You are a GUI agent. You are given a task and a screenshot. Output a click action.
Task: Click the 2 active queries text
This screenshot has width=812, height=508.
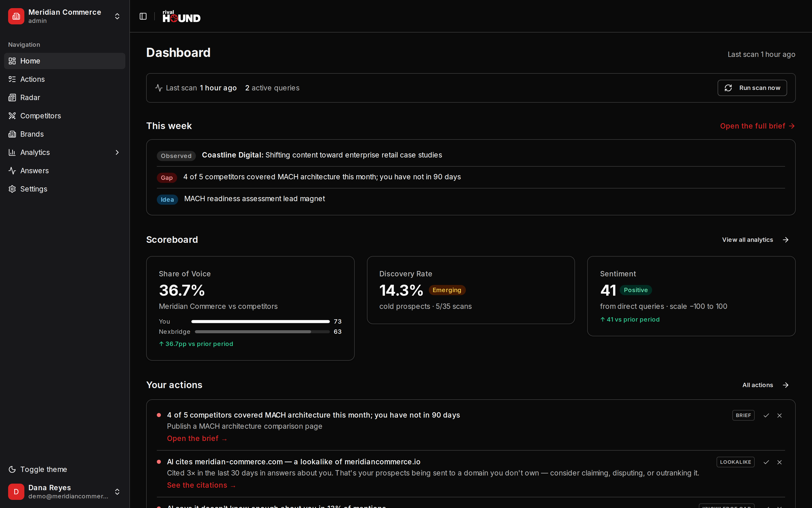click(272, 88)
